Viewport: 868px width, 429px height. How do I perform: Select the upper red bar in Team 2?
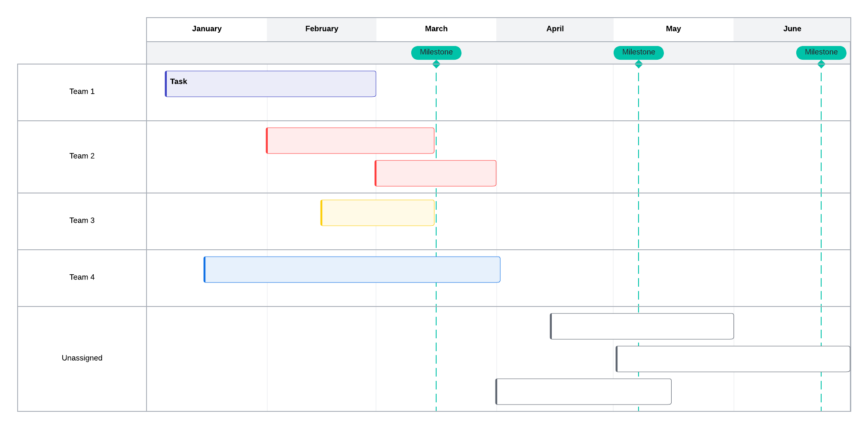350,141
